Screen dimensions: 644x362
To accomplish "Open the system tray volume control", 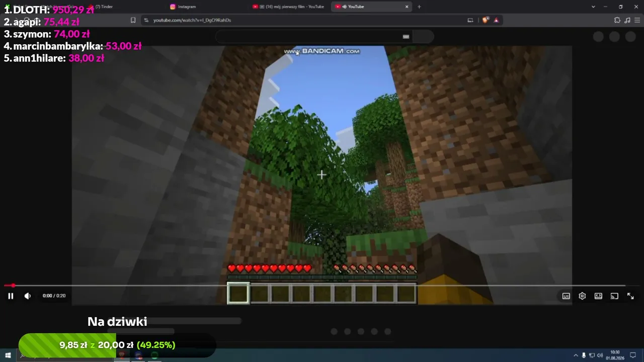I will click(x=600, y=355).
